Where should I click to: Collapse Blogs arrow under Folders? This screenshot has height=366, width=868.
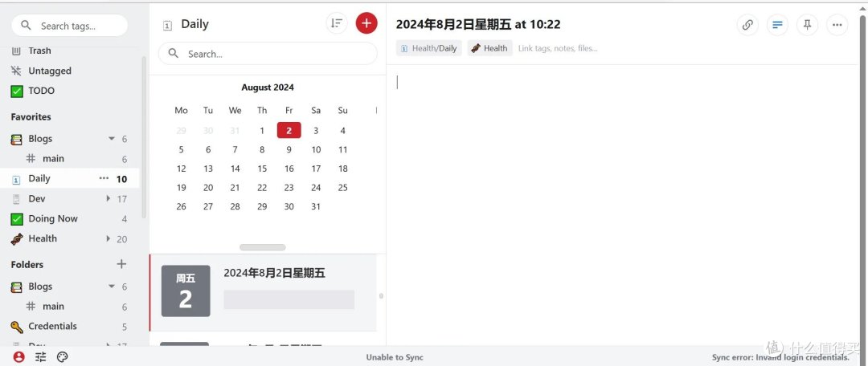(x=112, y=287)
